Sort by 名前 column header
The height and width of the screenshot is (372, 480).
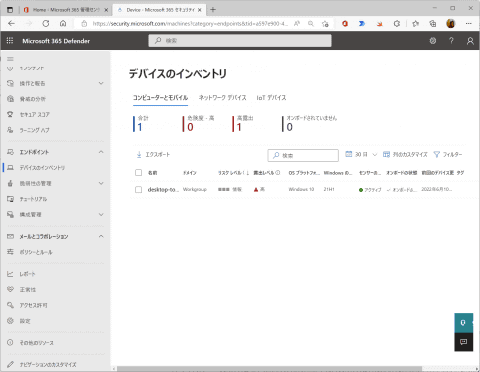[152, 173]
